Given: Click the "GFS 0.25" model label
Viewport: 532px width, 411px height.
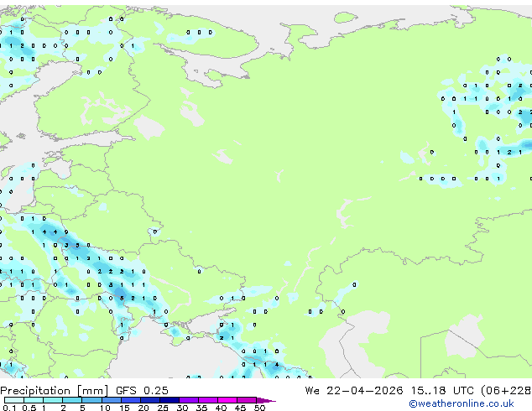Looking at the screenshot, I should (x=142, y=391).
